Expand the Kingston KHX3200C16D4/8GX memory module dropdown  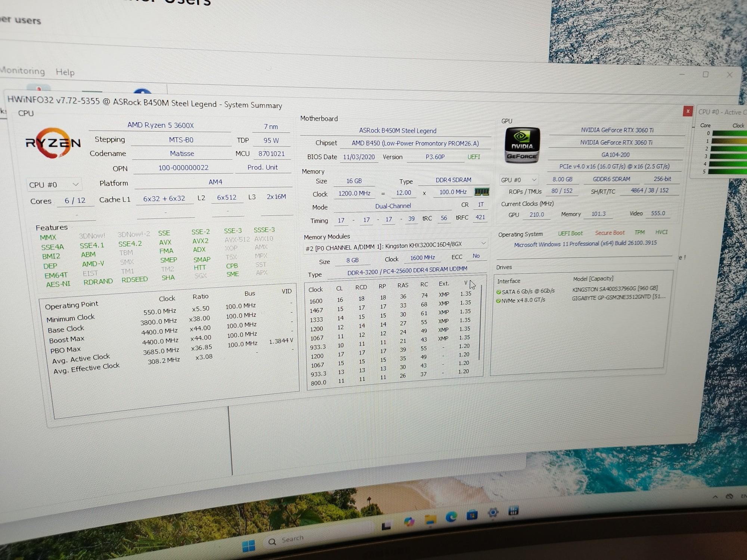pos(396,246)
